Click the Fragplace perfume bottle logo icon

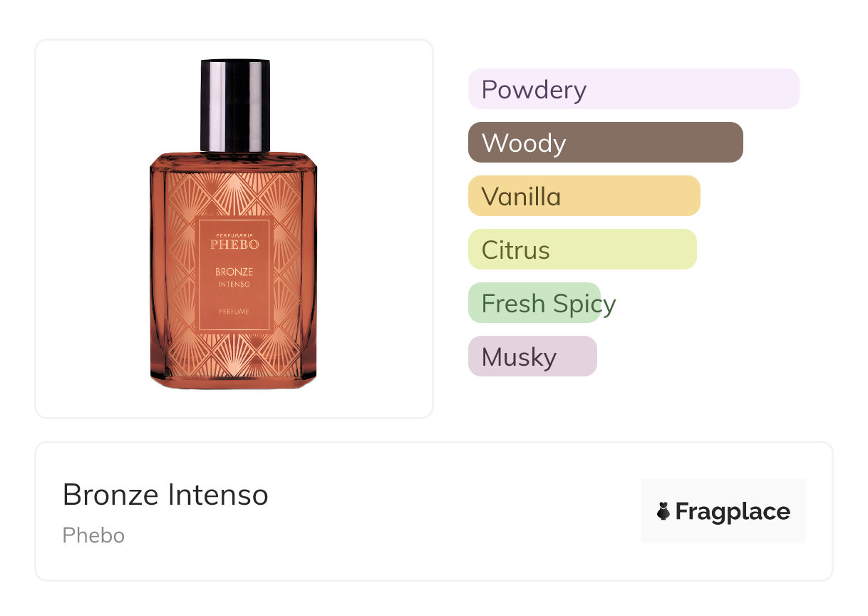663,511
